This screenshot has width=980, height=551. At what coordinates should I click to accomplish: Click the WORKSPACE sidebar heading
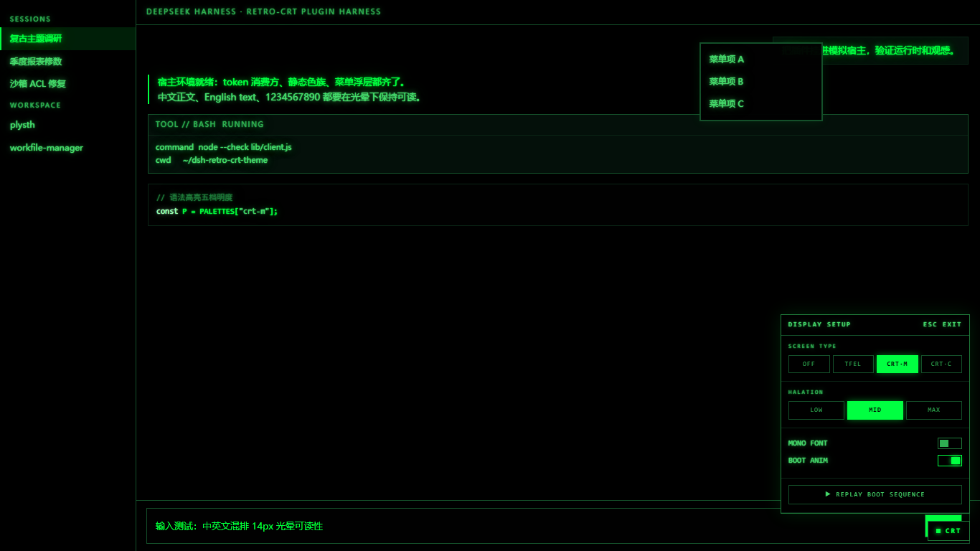click(x=35, y=105)
